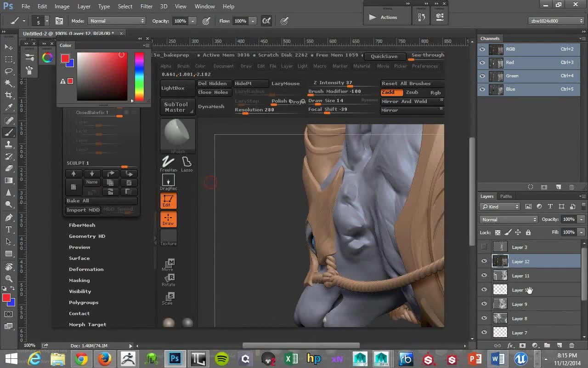Select the Eyedropper tool
Viewport: 588px width, 368px height.
click(9, 108)
